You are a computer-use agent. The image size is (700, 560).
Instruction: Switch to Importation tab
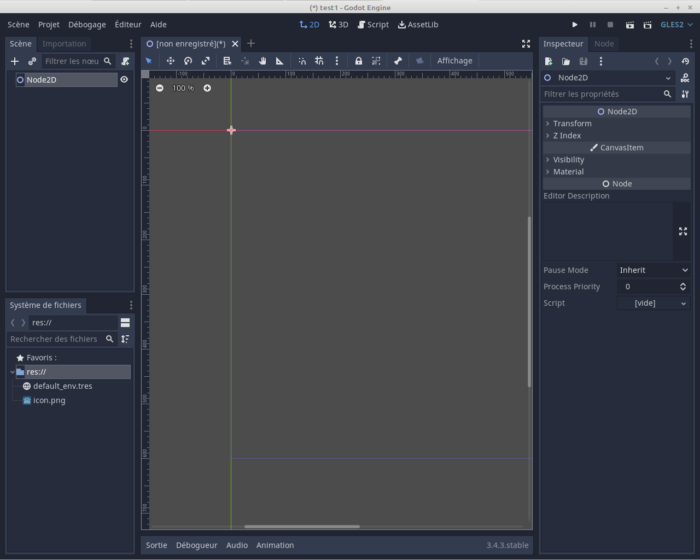coord(64,44)
